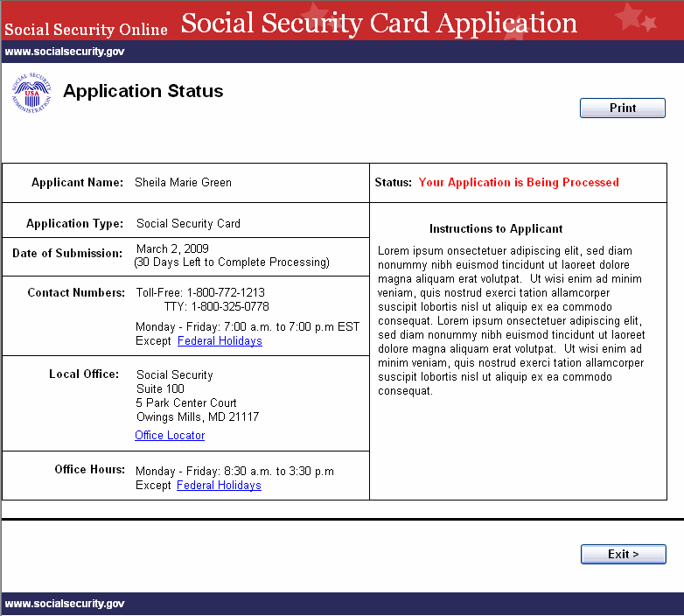Open Federal Holidays link under Office Hours
Image resolution: width=684 pixels, height=616 pixels.
click(x=219, y=485)
